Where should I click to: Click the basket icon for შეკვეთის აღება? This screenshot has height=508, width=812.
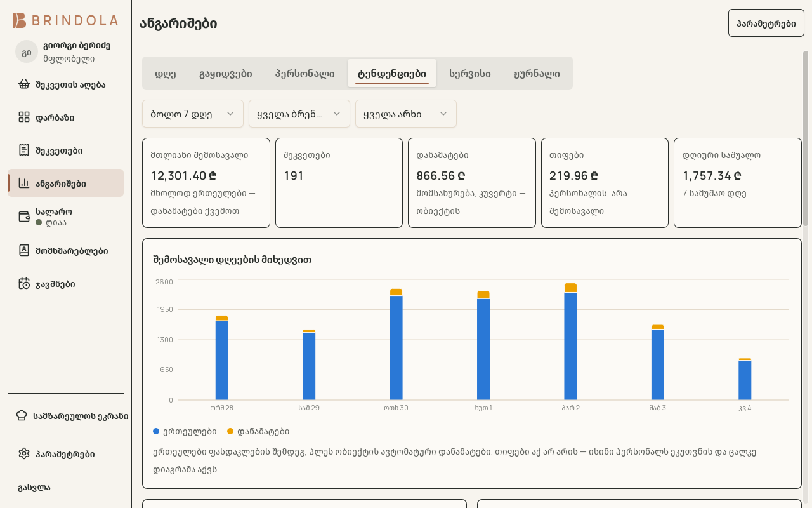pyautogui.click(x=24, y=84)
